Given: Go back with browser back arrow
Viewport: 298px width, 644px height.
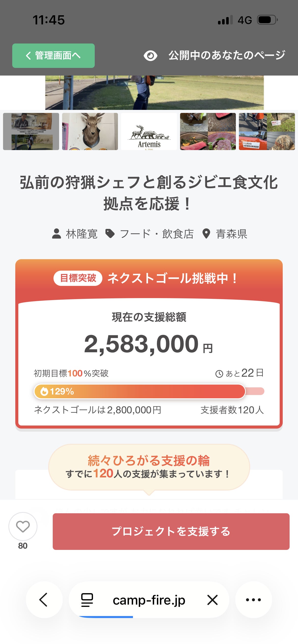Looking at the screenshot, I should 44,599.
